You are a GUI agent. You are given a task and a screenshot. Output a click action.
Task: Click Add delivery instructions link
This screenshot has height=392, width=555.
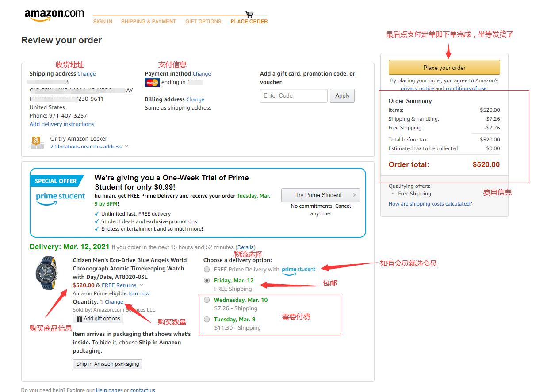coord(62,124)
